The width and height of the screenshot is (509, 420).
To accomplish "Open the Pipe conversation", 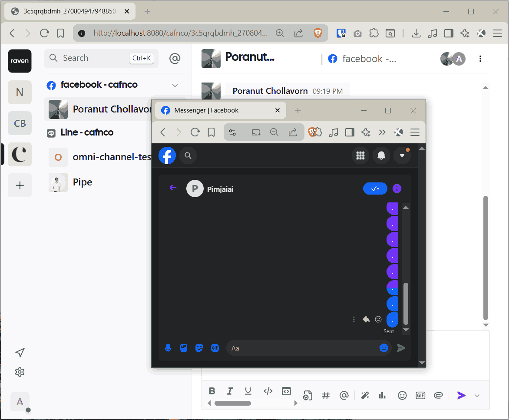I will coord(83,182).
